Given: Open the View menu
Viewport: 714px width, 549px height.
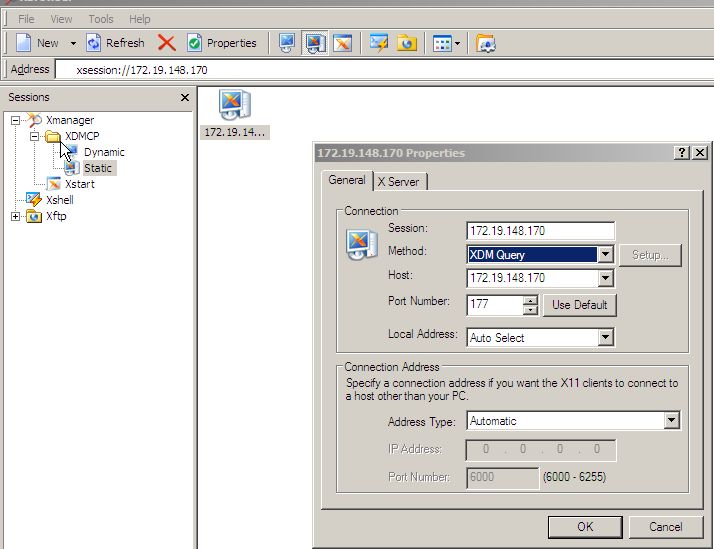Looking at the screenshot, I should click(61, 19).
